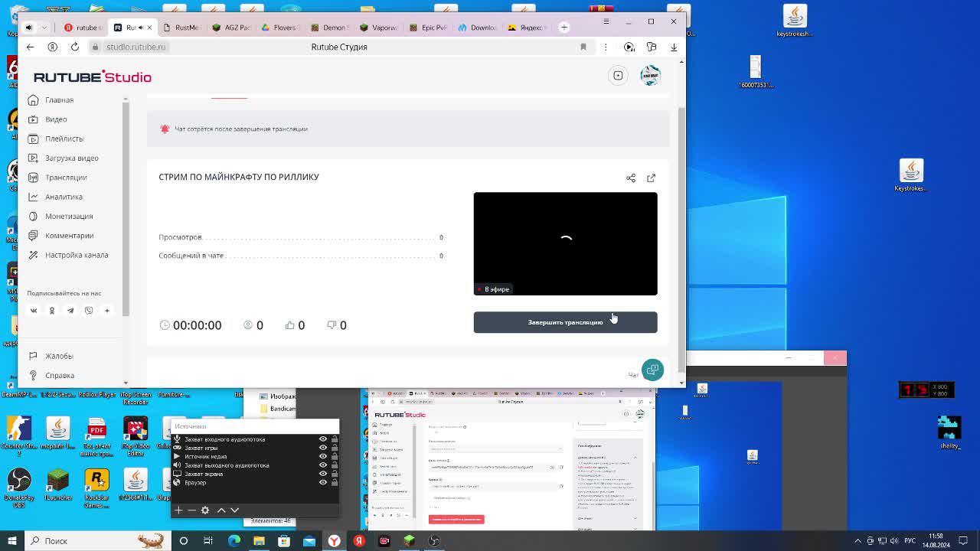
Task: Open a new browser tab
Action: click(564, 28)
